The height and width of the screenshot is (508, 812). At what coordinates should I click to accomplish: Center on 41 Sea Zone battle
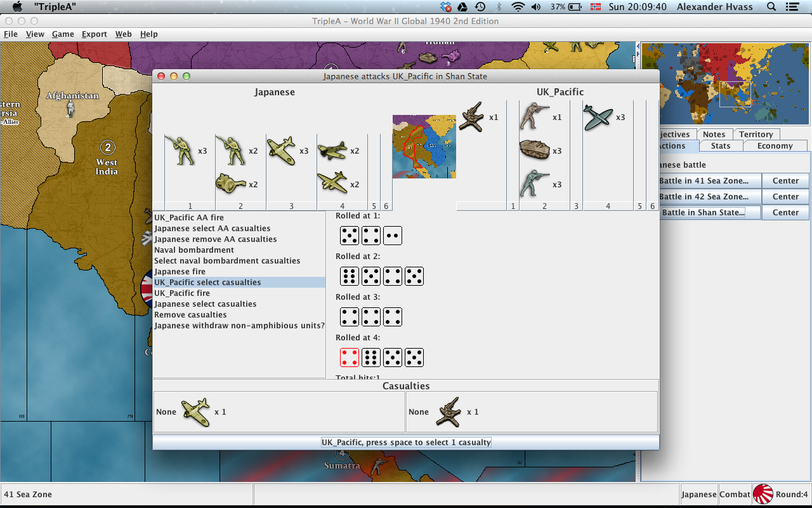(x=785, y=181)
